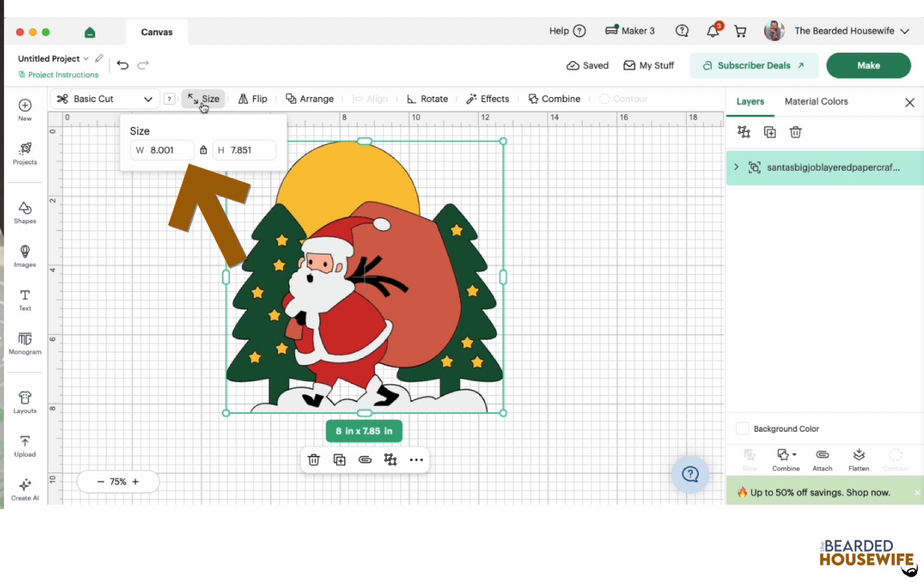Open the Upload panel
The image size is (924, 587).
click(25, 446)
